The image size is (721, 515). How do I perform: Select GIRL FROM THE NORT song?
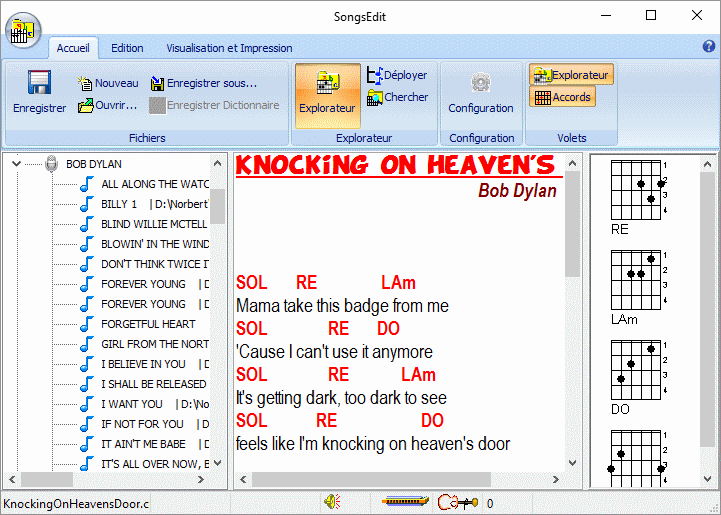click(x=155, y=344)
